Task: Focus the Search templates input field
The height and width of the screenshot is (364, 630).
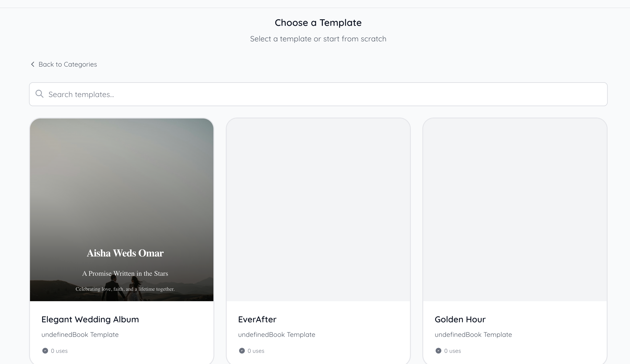Action: 318,94
